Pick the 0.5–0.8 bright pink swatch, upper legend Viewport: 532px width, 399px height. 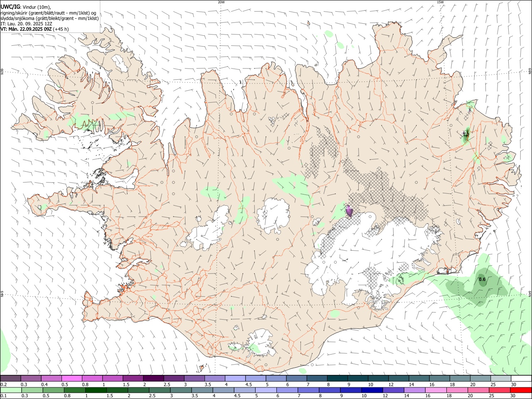pyautogui.click(x=71, y=378)
